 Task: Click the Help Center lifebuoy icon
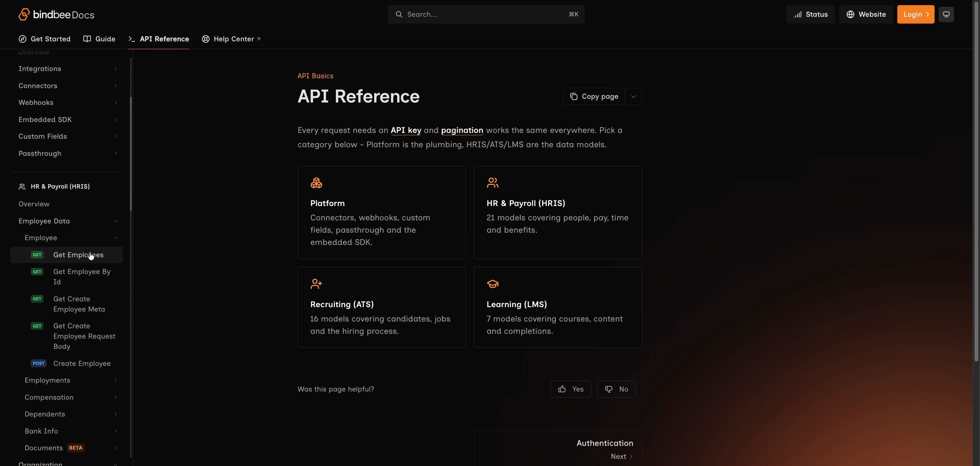(205, 39)
